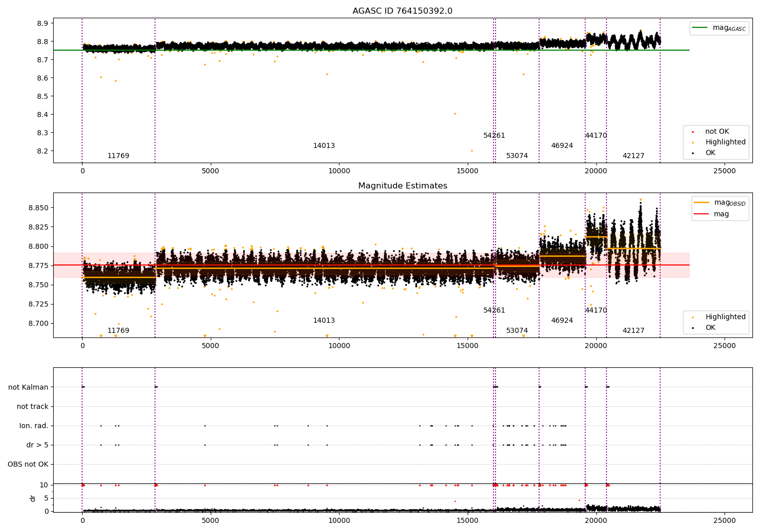Click the obsid label 53074 in the top plot

[517, 156]
